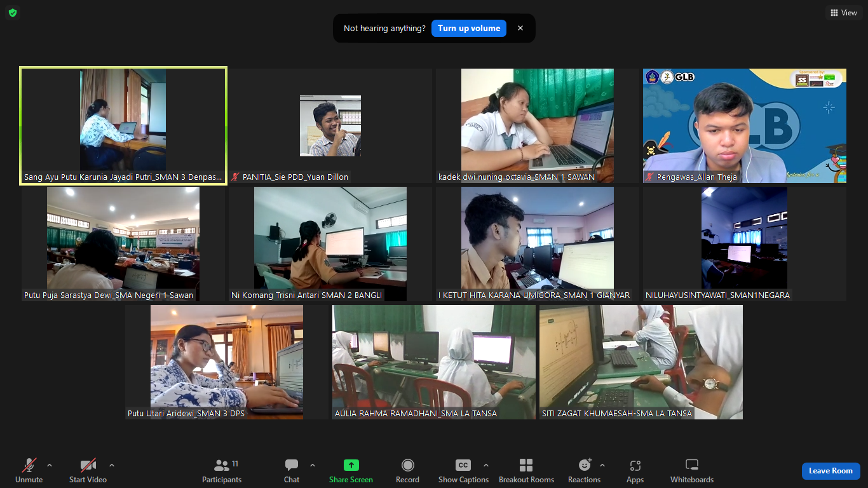Dismiss the Not hearing anything notification
868x488 pixels.
pos(520,29)
